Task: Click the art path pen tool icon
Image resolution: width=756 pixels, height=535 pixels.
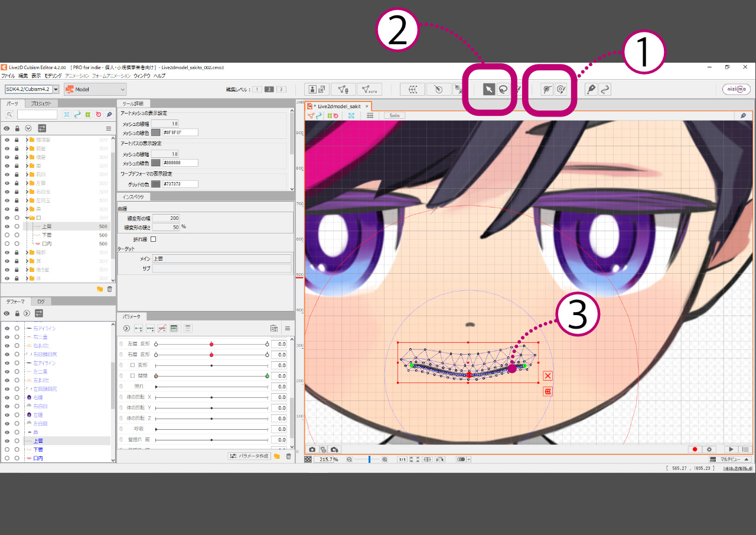Action: point(590,89)
